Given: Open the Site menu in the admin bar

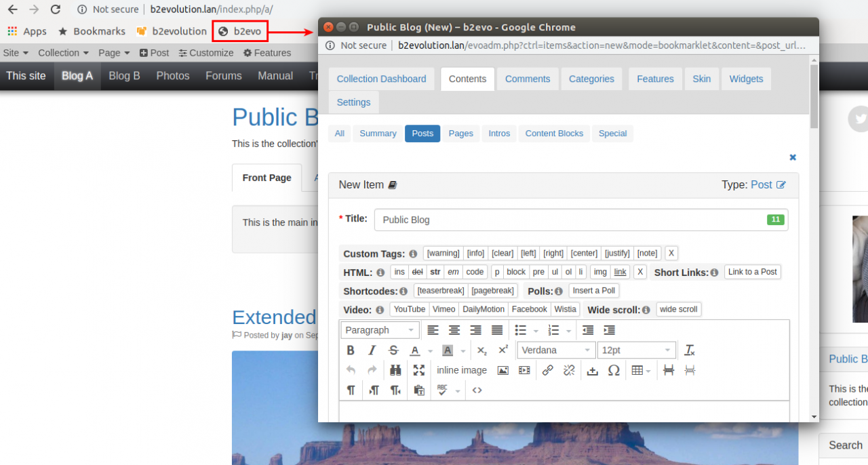Looking at the screenshot, I should point(16,53).
